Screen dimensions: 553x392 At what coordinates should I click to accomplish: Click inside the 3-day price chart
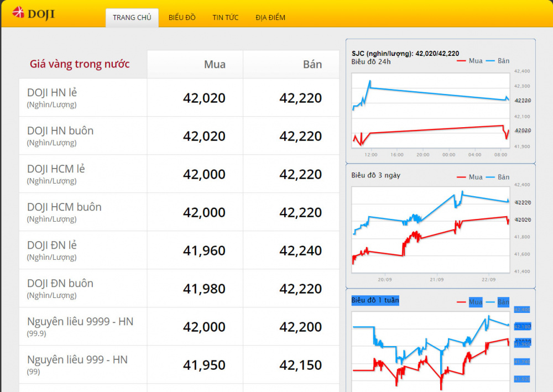click(431, 229)
